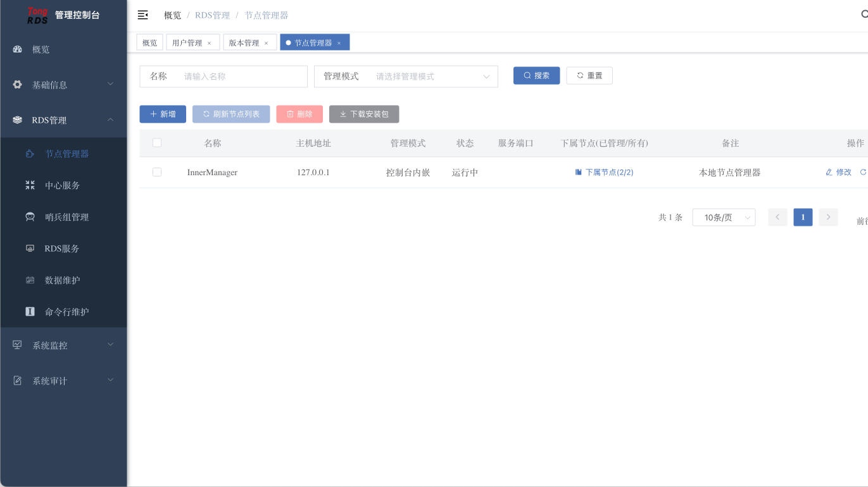This screenshot has width=868, height=487.
Task: Open 哨兵组管理 in the sidebar
Action: click(x=63, y=217)
